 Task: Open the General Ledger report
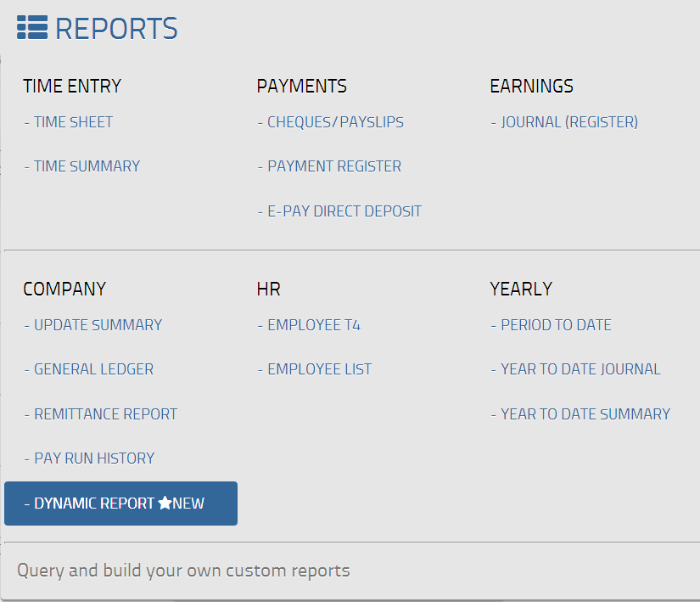[92, 369]
